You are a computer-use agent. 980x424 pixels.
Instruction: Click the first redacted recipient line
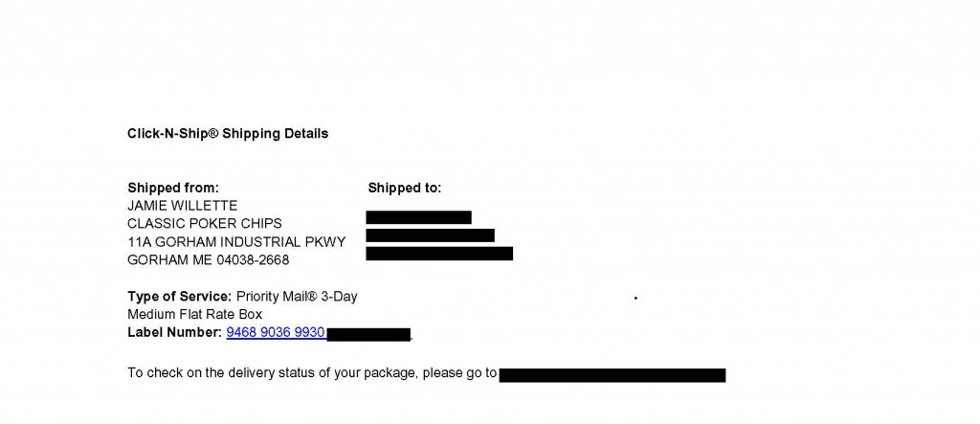coord(418,217)
